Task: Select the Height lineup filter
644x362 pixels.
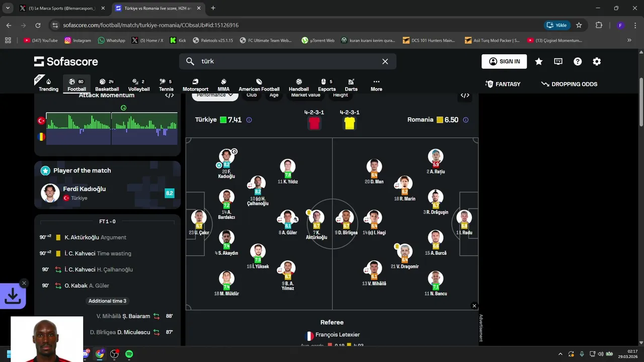Action: [340, 95]
